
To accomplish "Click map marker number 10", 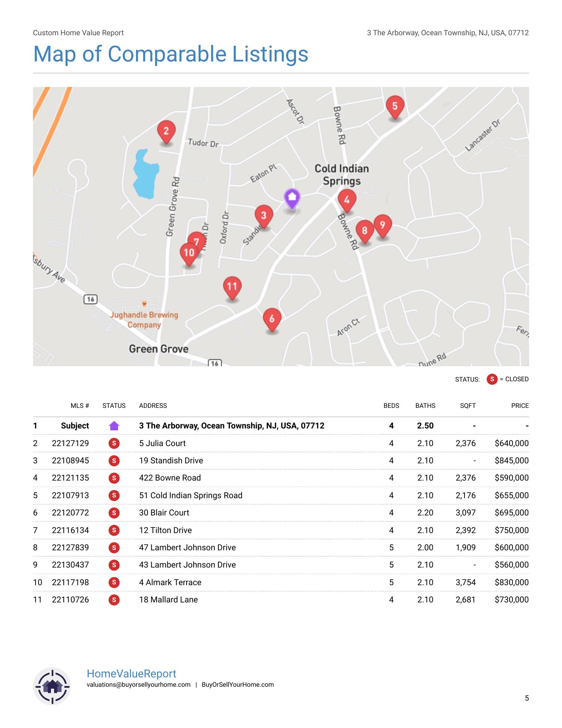I will pos(188,253).
